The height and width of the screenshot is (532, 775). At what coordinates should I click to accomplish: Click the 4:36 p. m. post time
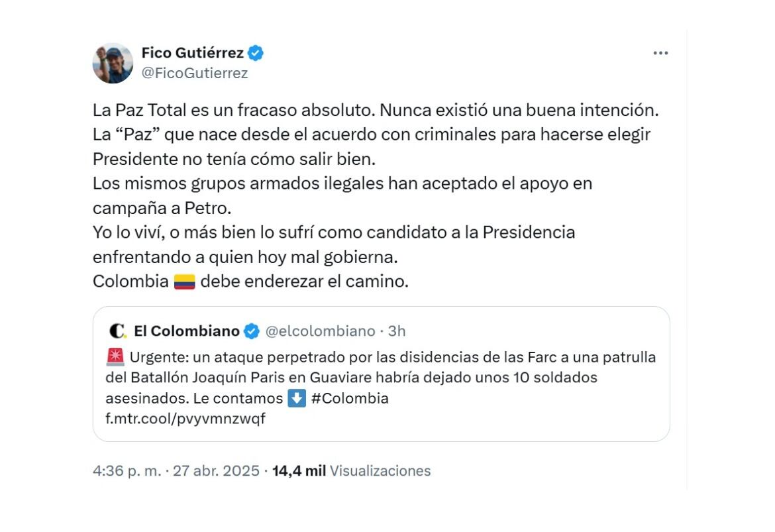[127, 471]
